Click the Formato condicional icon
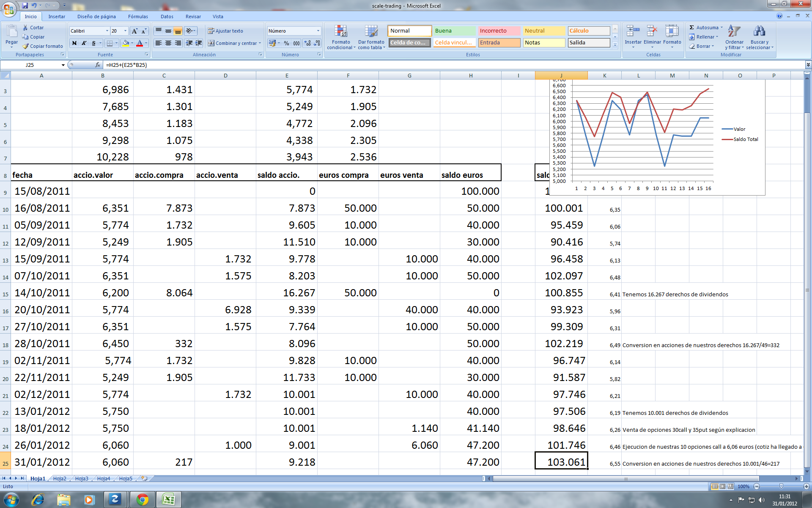812x508 pixels. 341,31
